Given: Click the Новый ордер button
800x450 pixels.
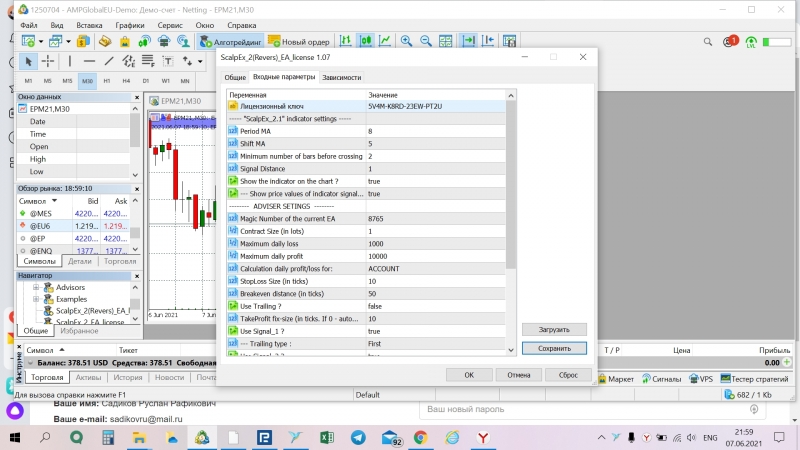Looking at the screenshot, I should click(299, 42).
